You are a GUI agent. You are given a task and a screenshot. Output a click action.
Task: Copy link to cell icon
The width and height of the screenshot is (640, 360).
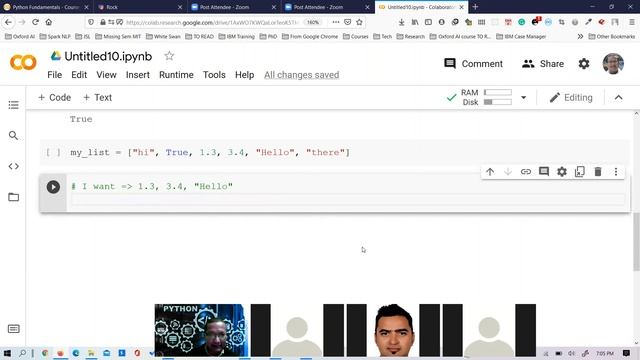pos(526,172)
